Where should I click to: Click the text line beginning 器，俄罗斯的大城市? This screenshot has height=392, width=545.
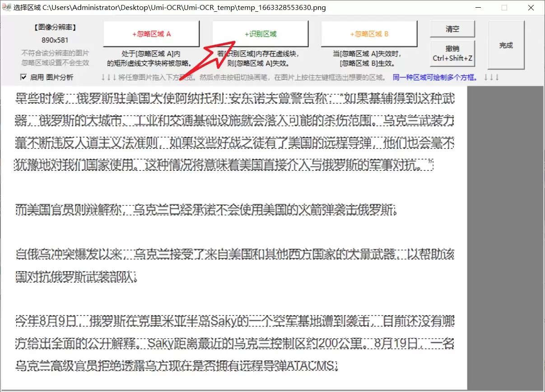(234, 121)
